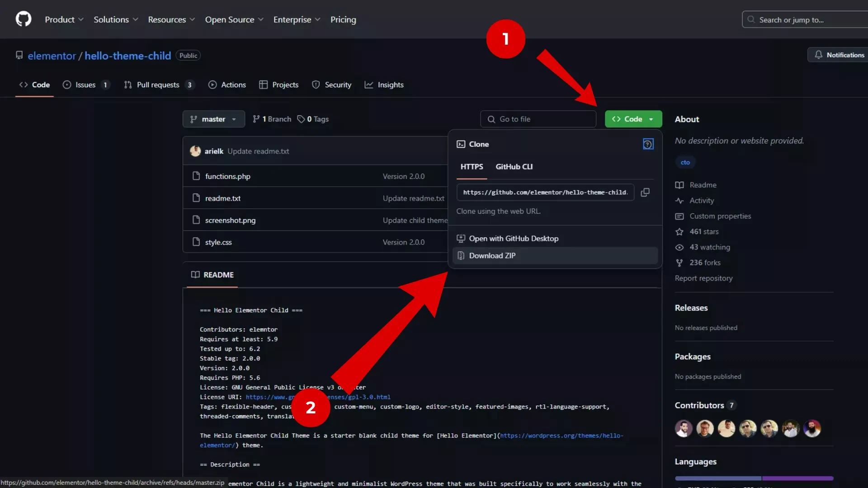Open the README tab heading
The image size is (868, 488).
click(x=212, y=275)
